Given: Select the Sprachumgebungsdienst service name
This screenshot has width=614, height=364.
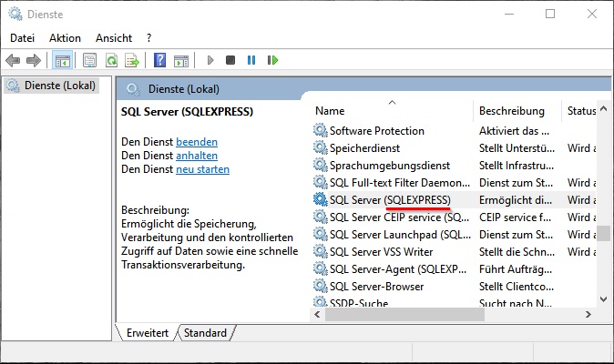Looking at the screenshot, I should tap(390, 165).
